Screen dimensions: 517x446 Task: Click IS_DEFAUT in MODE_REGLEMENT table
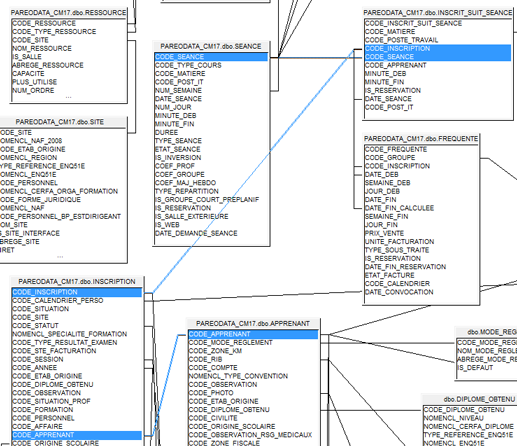(x=475, y=368)
